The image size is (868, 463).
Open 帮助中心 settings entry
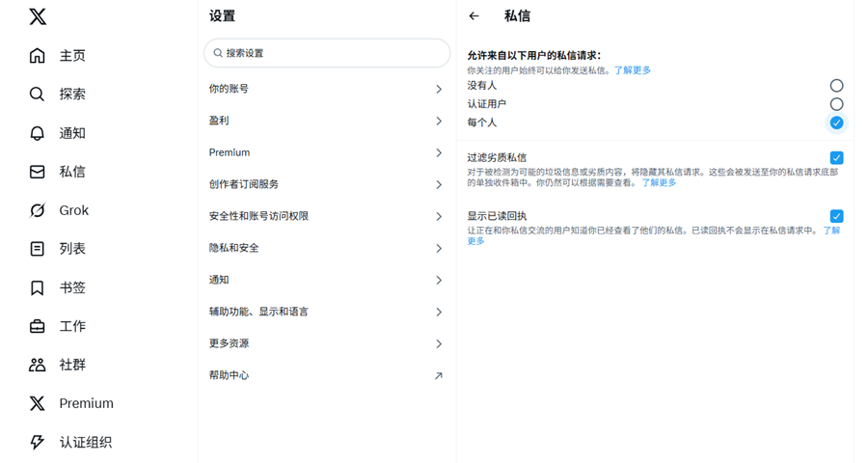[x=327, y=375]
